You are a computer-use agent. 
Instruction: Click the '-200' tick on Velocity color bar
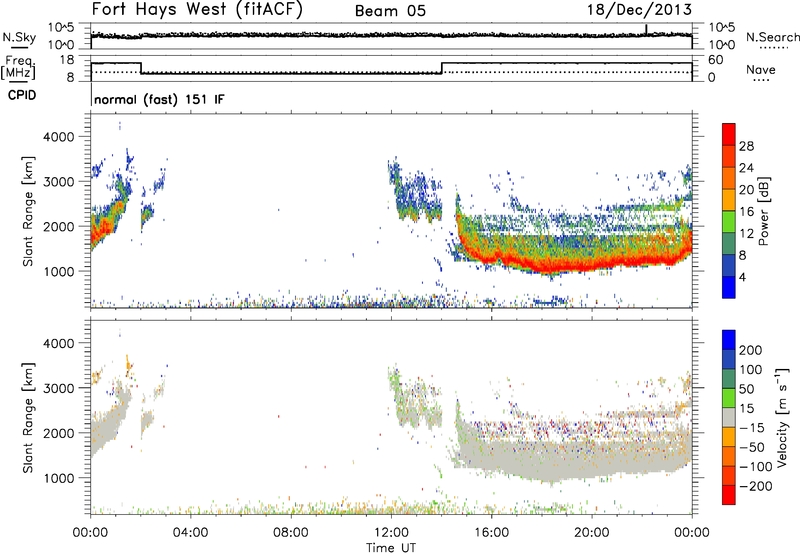[x=756, y=486]
